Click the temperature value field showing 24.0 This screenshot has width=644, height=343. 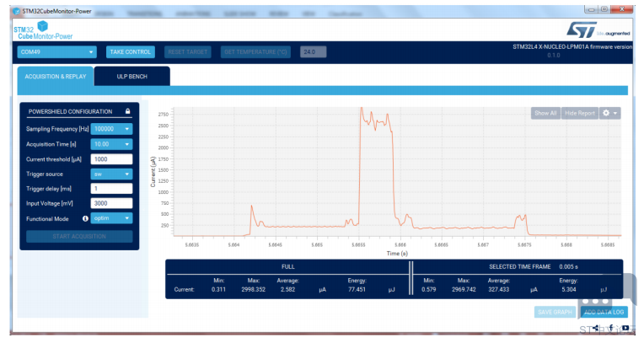313,51
